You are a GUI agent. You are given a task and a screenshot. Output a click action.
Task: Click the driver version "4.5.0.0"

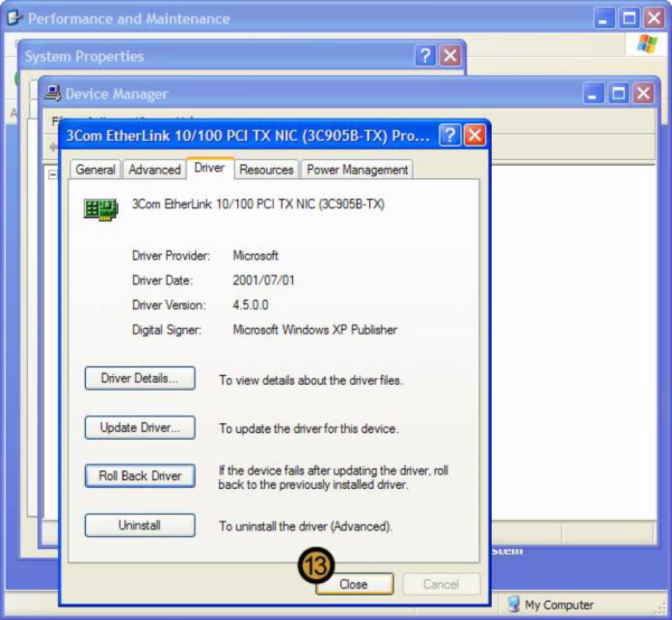point(250,305)
